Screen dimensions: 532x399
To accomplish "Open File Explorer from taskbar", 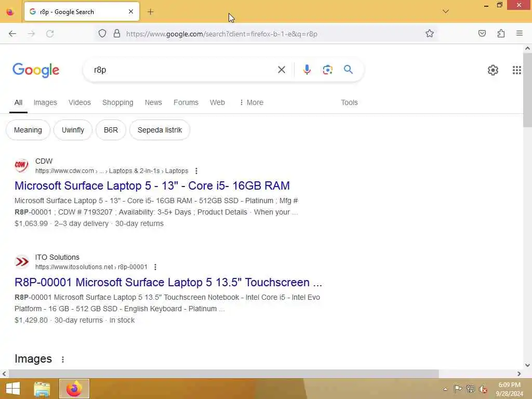I will coord(42,389).
